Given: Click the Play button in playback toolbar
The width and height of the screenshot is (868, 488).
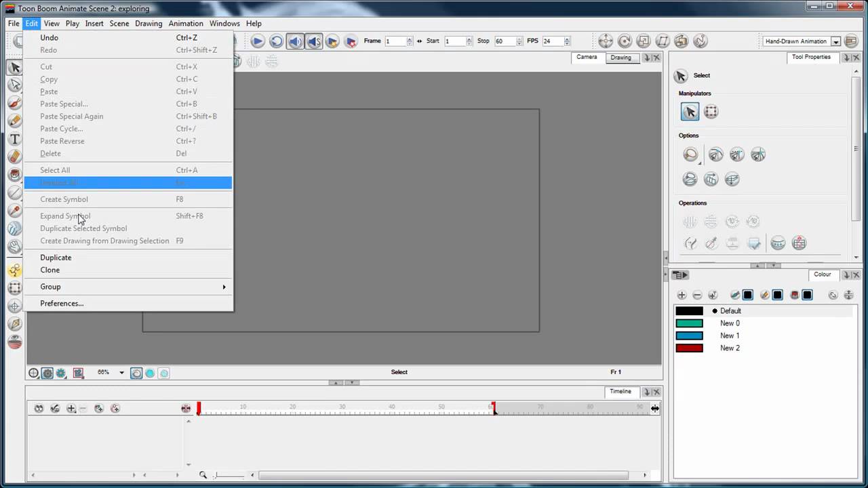Looking at the screenshot, I should pyautogui.click(x=258, y=41).
